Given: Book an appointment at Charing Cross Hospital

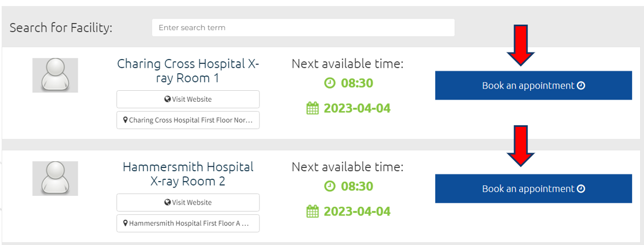Looking at the screenshot, I should (533, 85).
